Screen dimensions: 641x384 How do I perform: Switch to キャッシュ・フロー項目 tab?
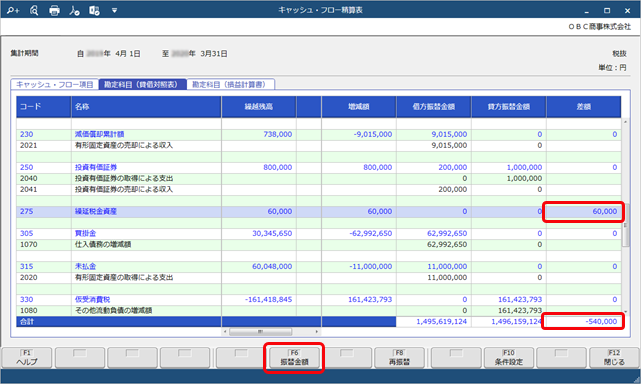pyautogui.click(x=54, y=84)
